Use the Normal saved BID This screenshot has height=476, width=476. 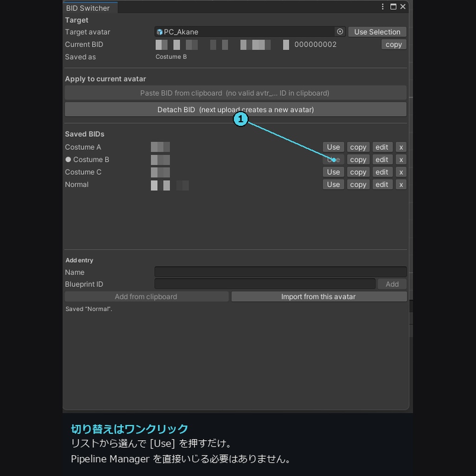click(x=333, y=184)
